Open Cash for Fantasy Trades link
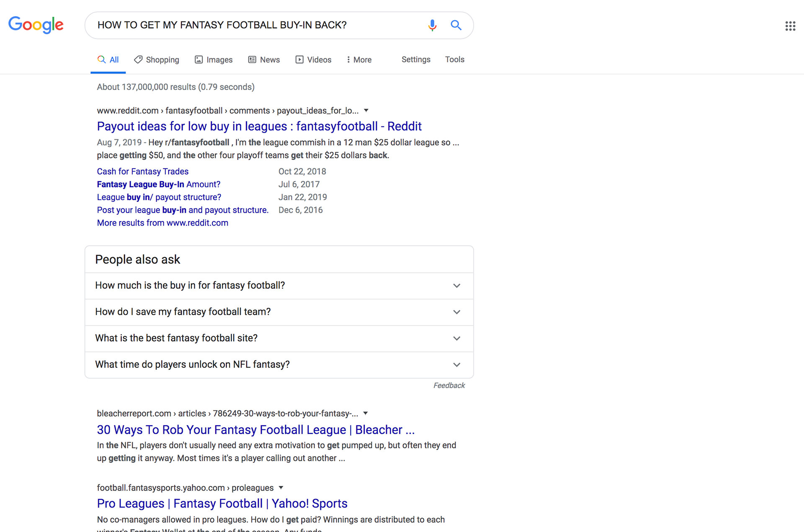 click(x=143, y=171)
